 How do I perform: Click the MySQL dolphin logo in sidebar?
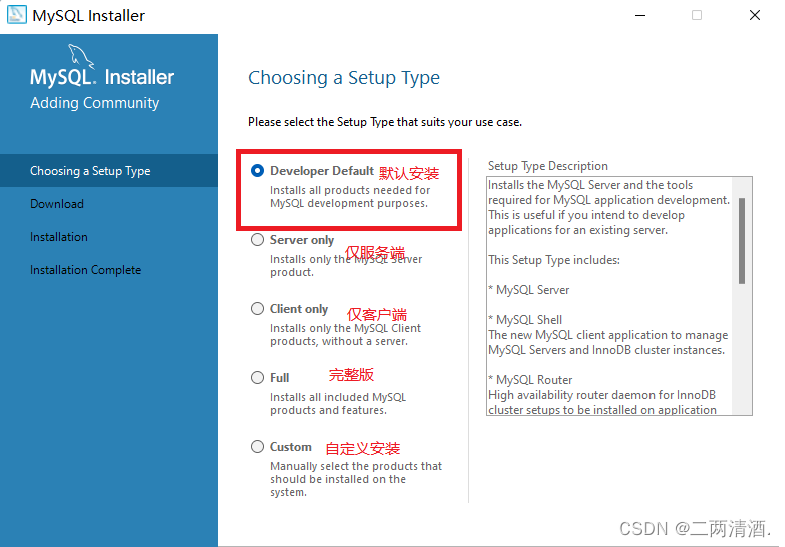click(81, 56)
